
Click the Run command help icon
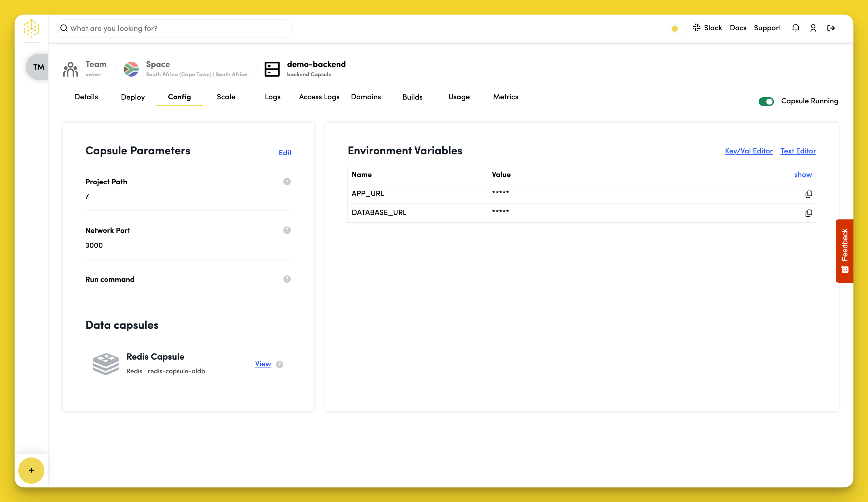click(x=287, y=279)
